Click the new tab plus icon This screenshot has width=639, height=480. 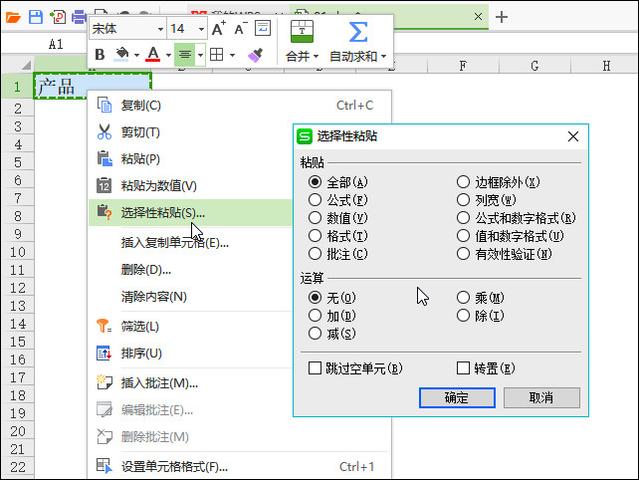(x=501, y=17)
